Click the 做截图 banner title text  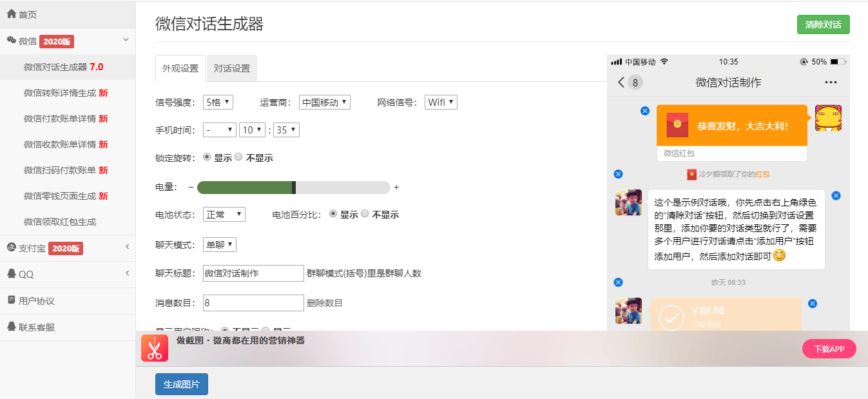tap(240, 340)
